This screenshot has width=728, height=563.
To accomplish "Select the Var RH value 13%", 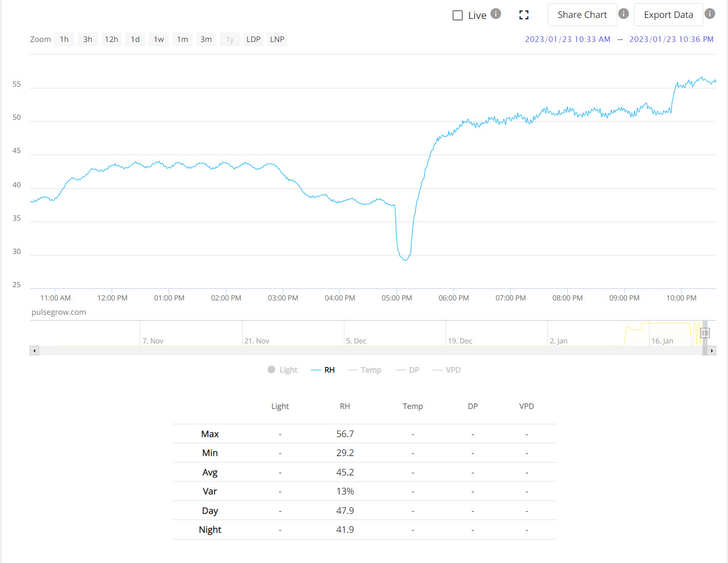I will [345, 491].
